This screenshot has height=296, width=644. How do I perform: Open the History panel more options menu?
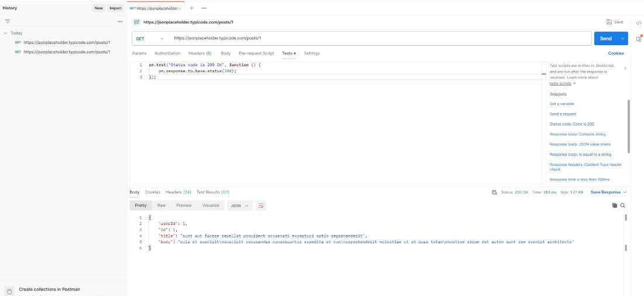(x=120, y=21)
